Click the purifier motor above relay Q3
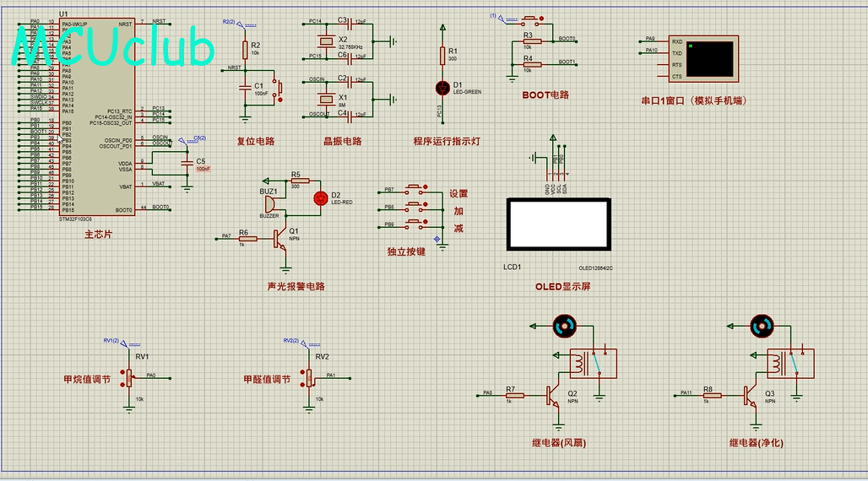The width and height of the screenshot is (868, 481). pyautogui.click(x=762, y=326)
